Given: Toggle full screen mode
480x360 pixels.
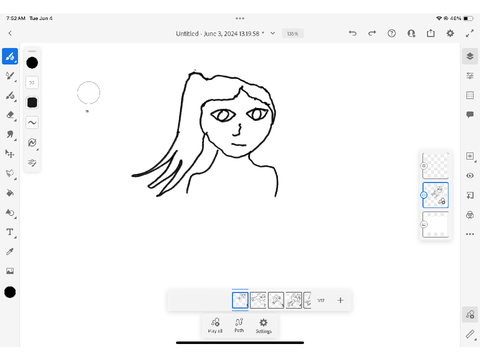Looking at the screenshot, I should click(x=470, y=33).
